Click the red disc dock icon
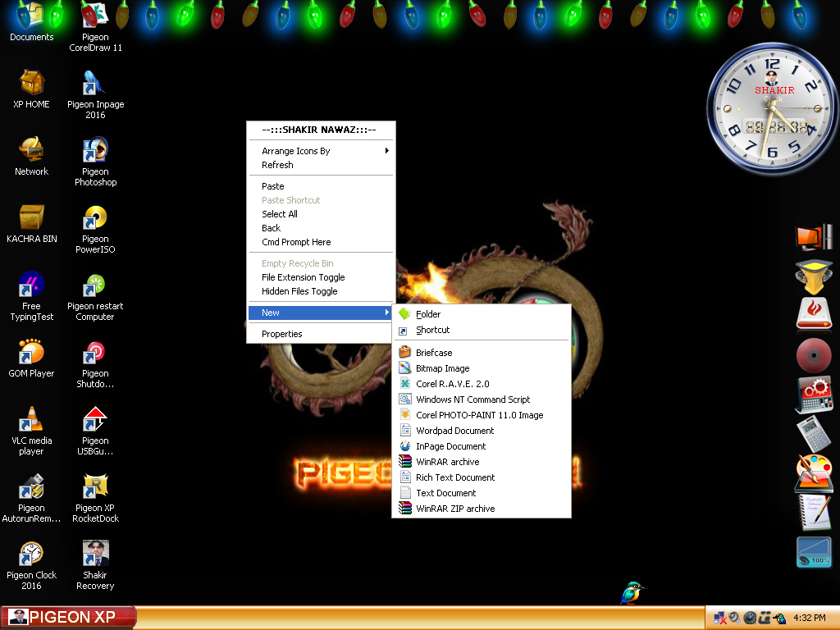This screenshot has height=630, width=840. tap(814, 354)
